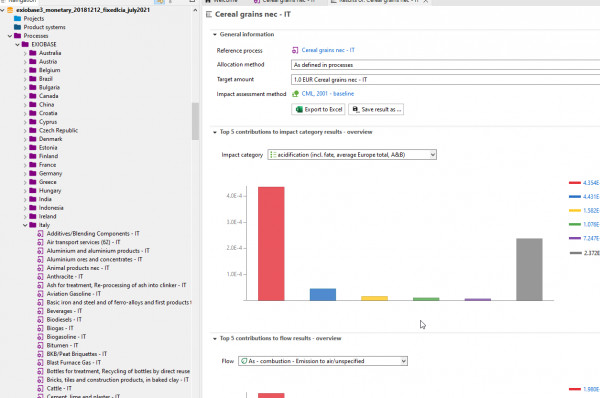
Task: Click the Save result as button
Action: pyautogui.click(x=376, y=109)
